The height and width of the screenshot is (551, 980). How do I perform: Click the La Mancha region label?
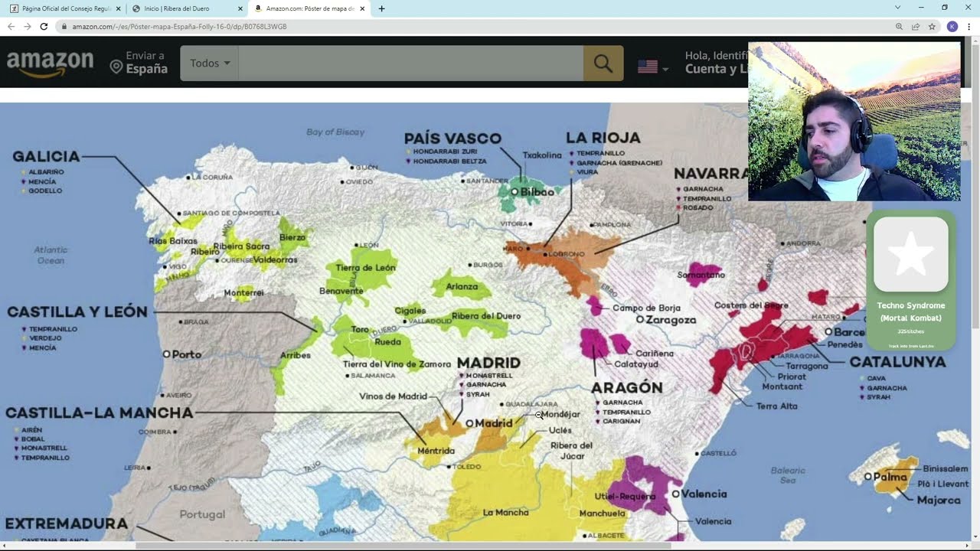point(505,513)
